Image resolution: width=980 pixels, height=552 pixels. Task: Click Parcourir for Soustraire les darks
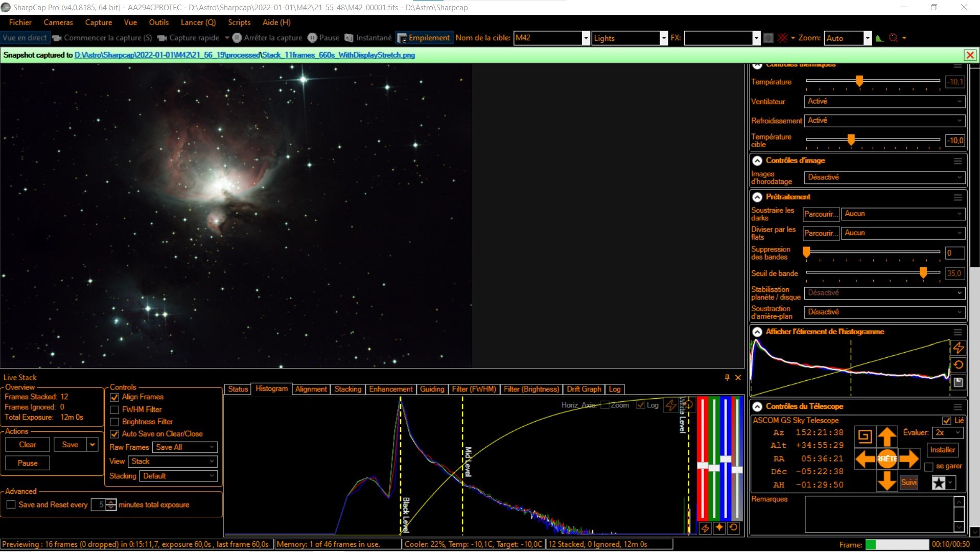point(821,214)
